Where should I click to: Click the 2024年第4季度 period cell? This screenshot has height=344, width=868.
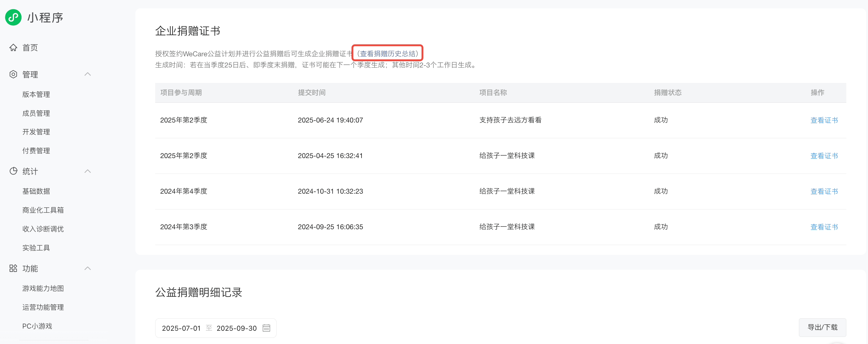coord(184,191)
